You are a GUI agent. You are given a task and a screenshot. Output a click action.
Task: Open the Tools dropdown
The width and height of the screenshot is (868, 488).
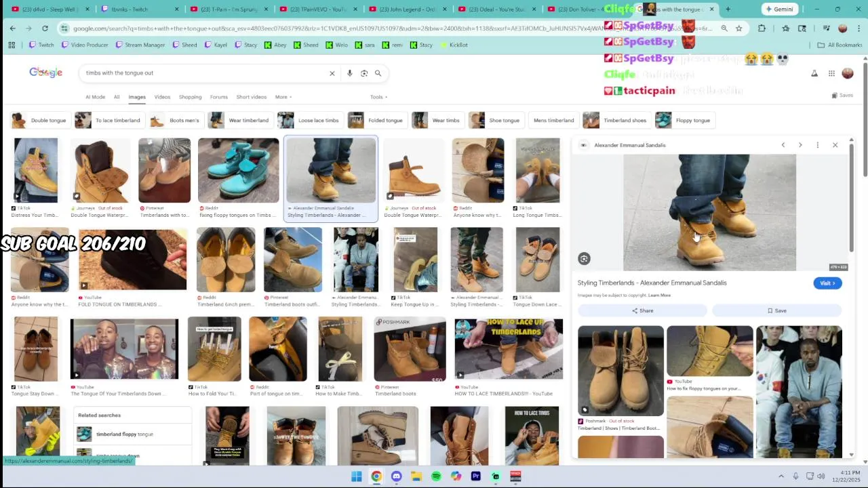coord(378,97)
